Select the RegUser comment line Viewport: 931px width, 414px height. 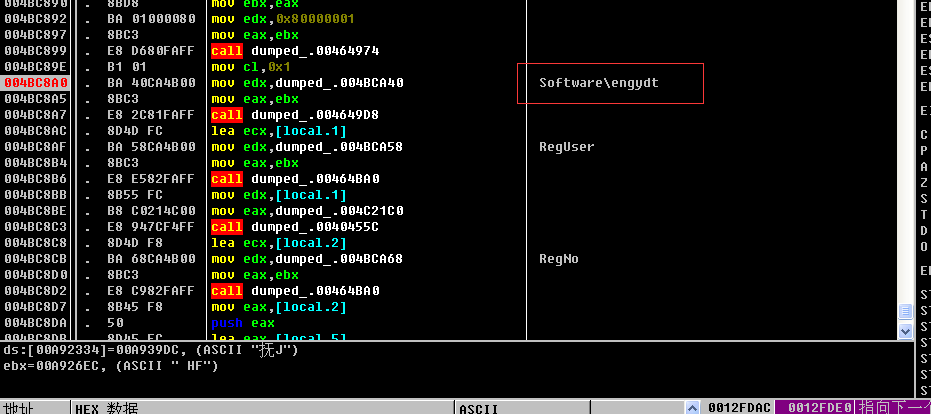(566, 147)
